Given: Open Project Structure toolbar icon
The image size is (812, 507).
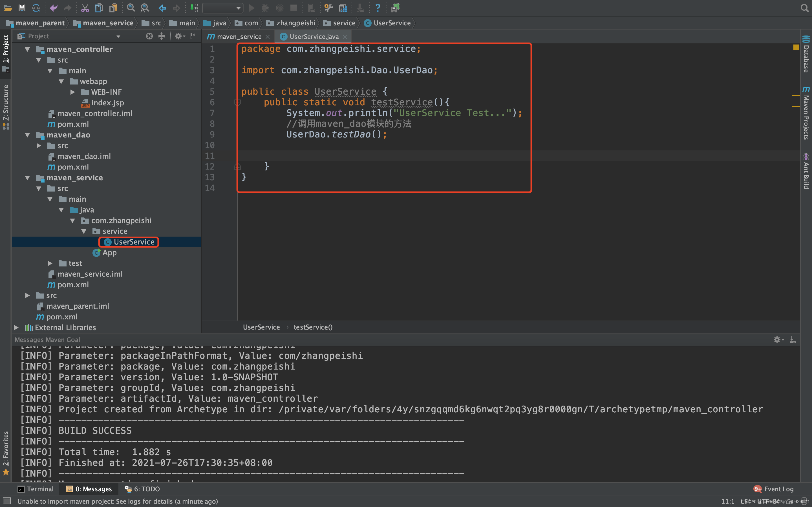Looking at the screenshot, I should 343,8.
